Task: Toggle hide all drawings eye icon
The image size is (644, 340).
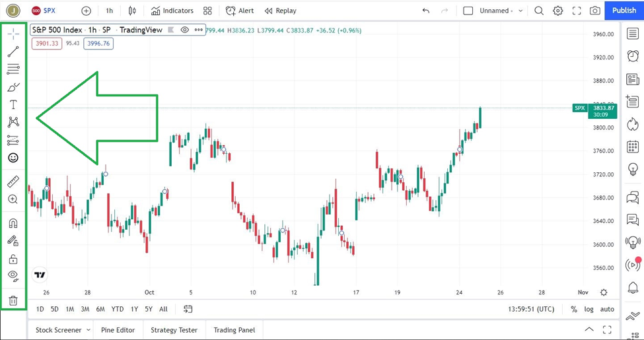Action: point(13,276)
